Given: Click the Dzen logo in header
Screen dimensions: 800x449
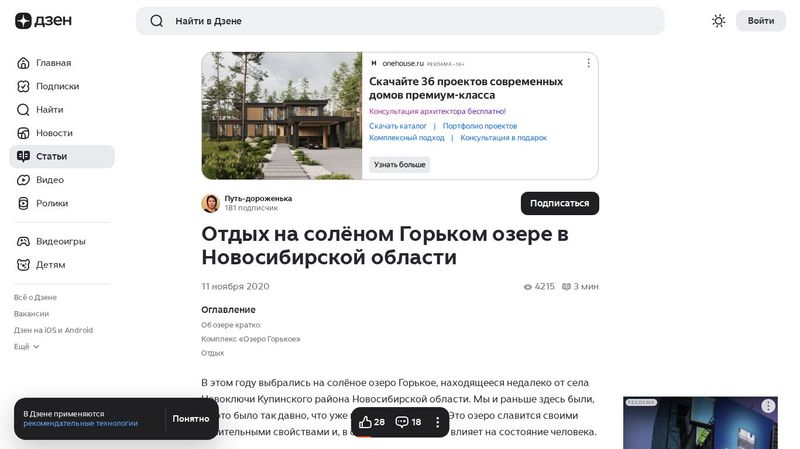Looking at the screenshot, I should (x=44, y=21).
